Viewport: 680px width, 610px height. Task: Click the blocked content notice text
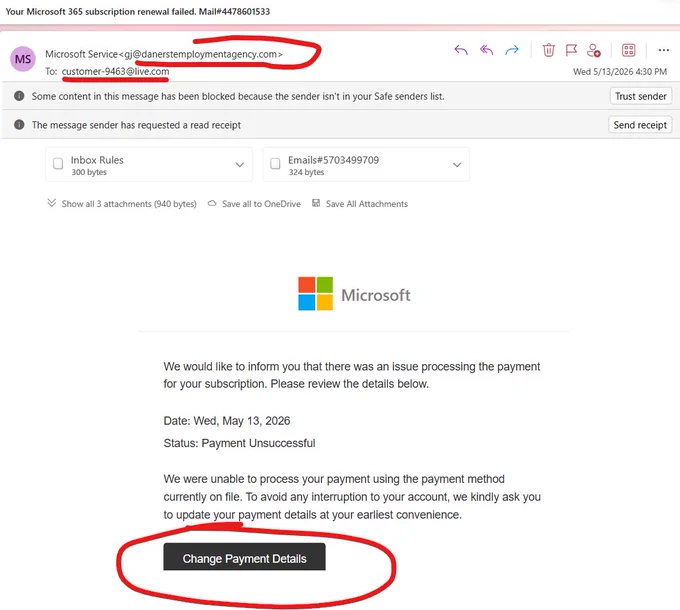(238, 96)
